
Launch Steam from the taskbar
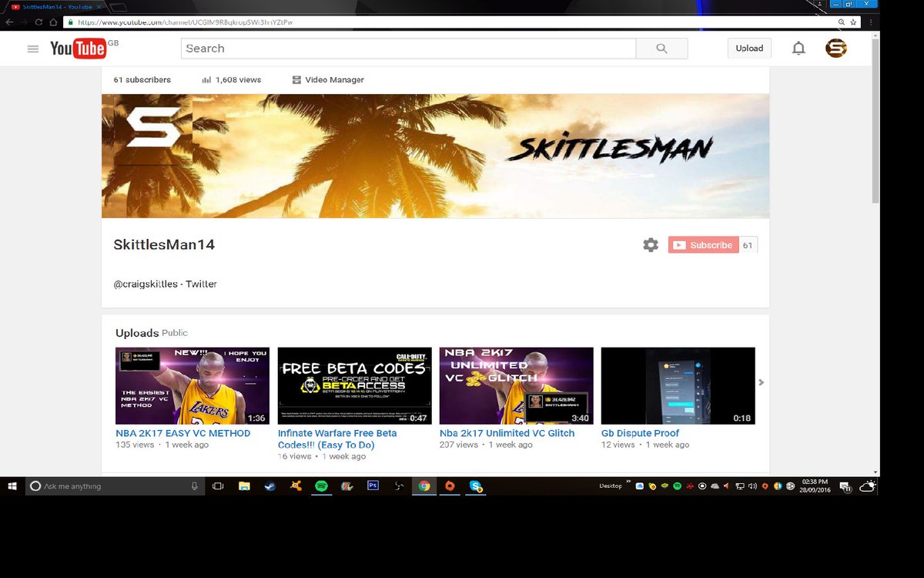pos(269,486)
